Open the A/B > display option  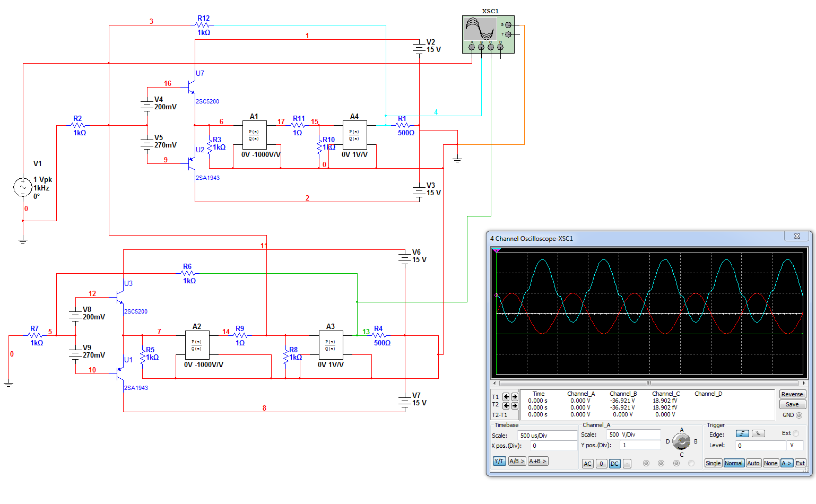tap(517, 461)
